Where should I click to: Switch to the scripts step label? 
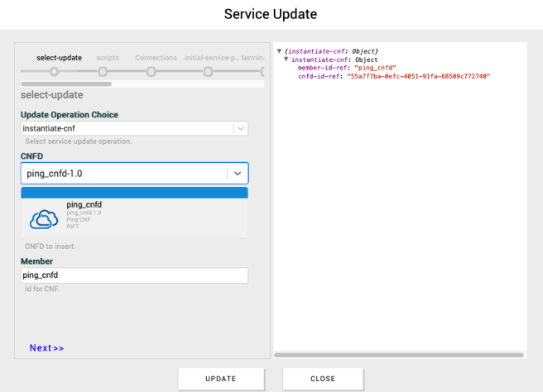coord(107,58)
